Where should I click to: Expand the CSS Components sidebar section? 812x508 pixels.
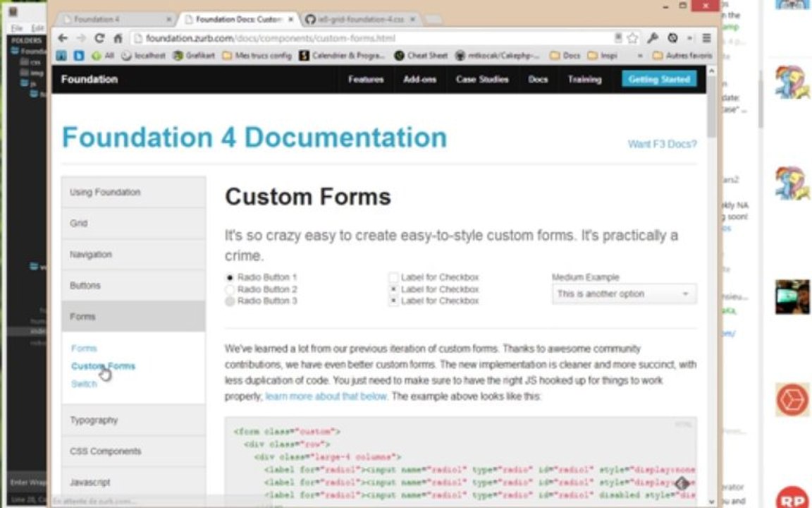click(x=134, y=452)
